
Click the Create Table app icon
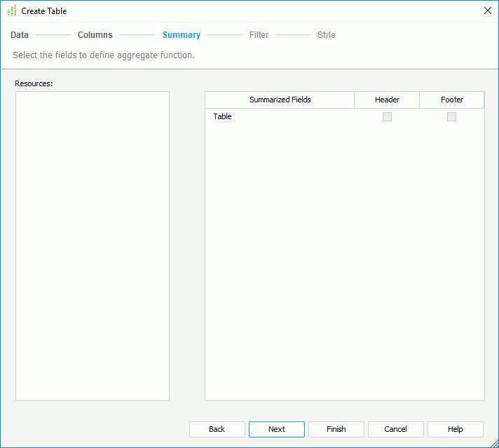(12, 11)
